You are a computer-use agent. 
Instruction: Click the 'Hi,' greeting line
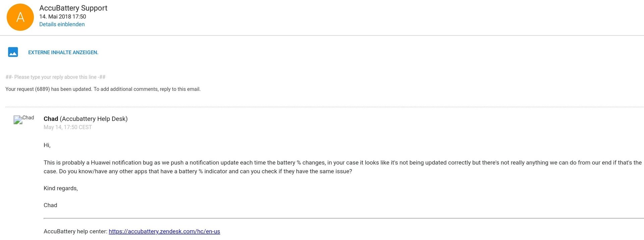point(47,145)
